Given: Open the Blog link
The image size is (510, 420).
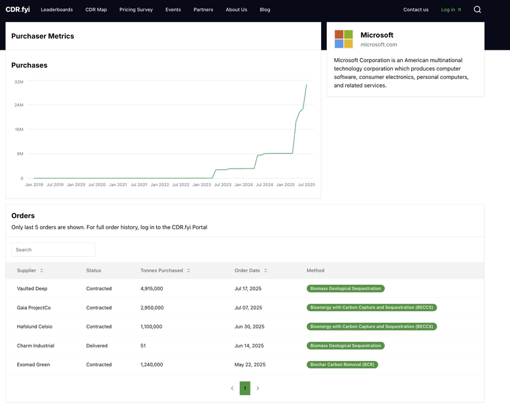Looking at the screenshot, I should pos(265,10).
